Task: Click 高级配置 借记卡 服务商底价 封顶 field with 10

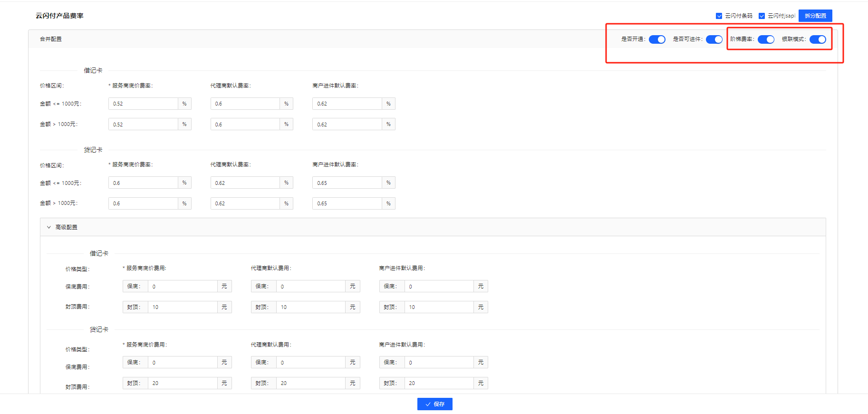Action: click(x=183, y=307)
